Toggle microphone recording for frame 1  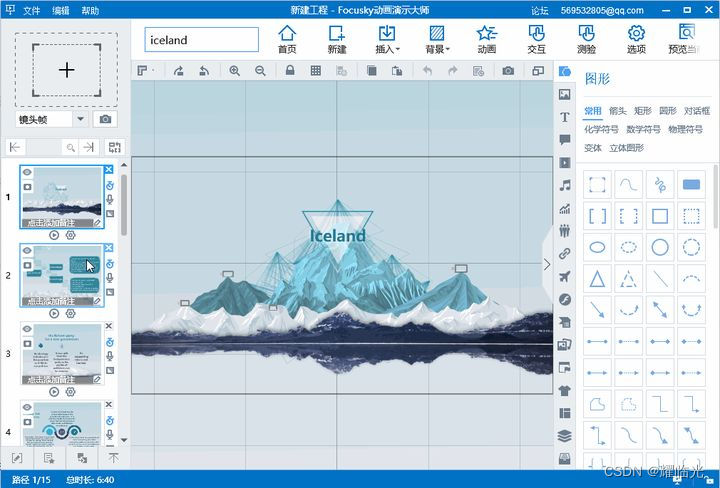point(110,200)
